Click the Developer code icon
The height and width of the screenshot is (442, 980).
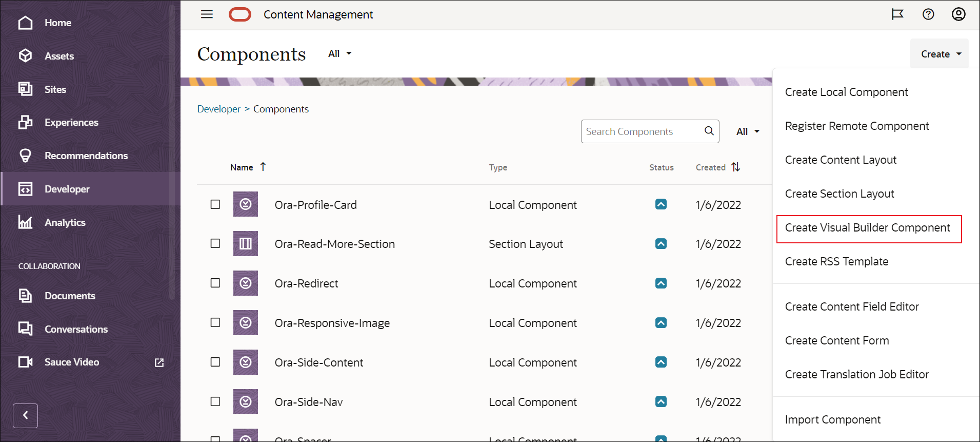26,189
